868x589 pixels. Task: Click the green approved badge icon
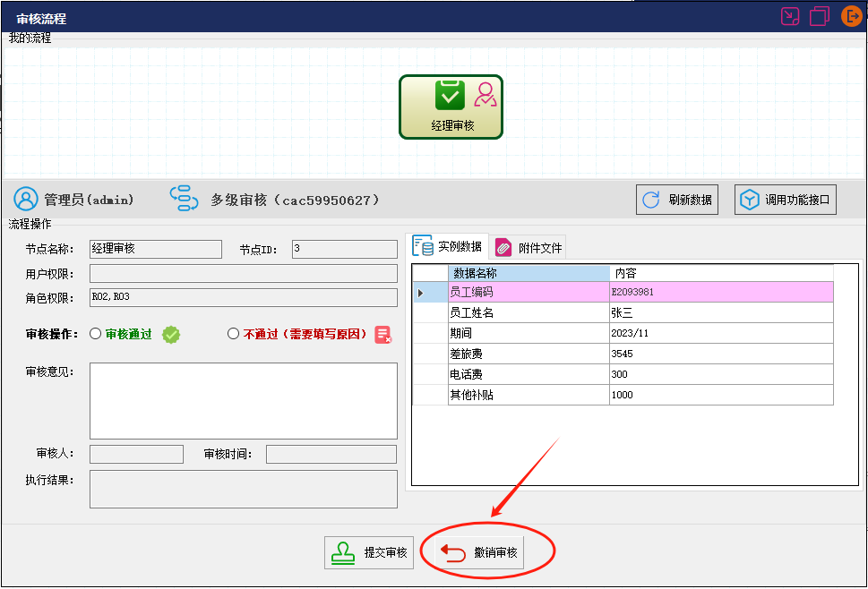point(171,334)
